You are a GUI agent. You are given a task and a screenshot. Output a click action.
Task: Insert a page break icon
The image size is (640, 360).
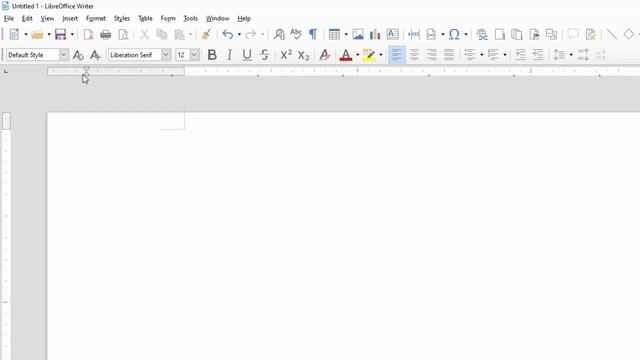coord(414,34)
